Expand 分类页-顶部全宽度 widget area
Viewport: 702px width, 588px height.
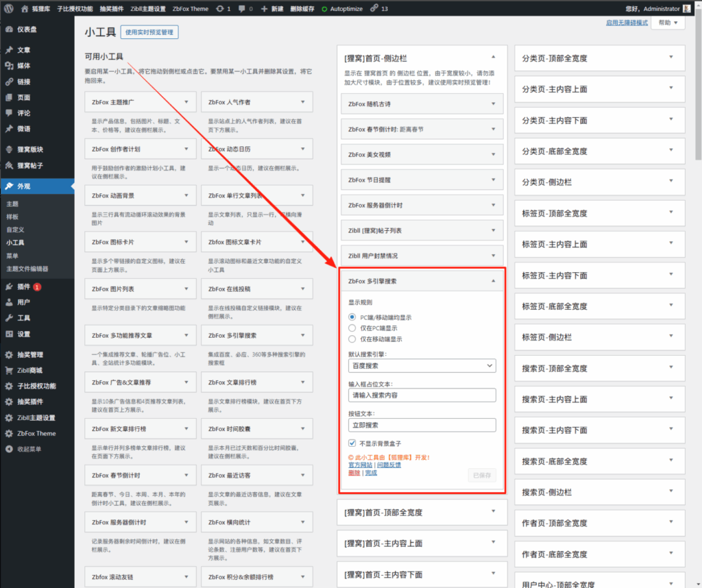pyautogui.click(x=670, y=58)
